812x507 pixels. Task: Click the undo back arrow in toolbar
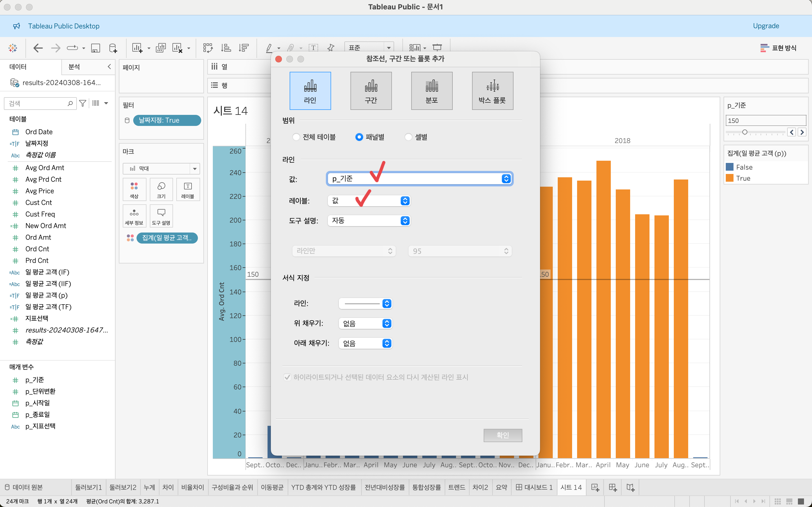point(38,48)
